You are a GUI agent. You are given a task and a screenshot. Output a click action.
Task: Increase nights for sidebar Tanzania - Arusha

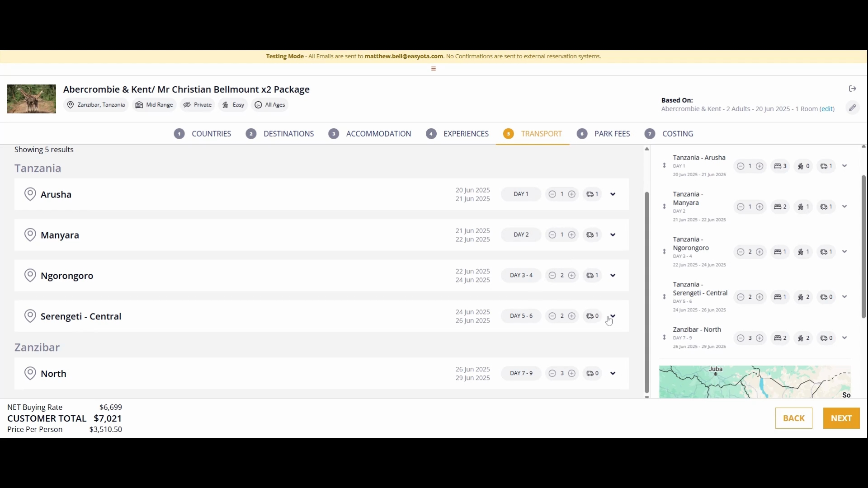coord(760,166)
